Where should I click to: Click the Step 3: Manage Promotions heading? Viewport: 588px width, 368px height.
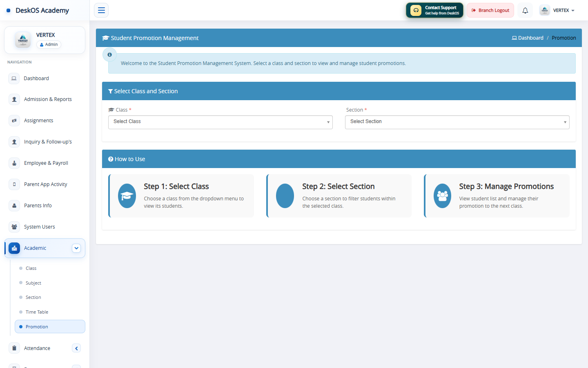tap(506, 186)
